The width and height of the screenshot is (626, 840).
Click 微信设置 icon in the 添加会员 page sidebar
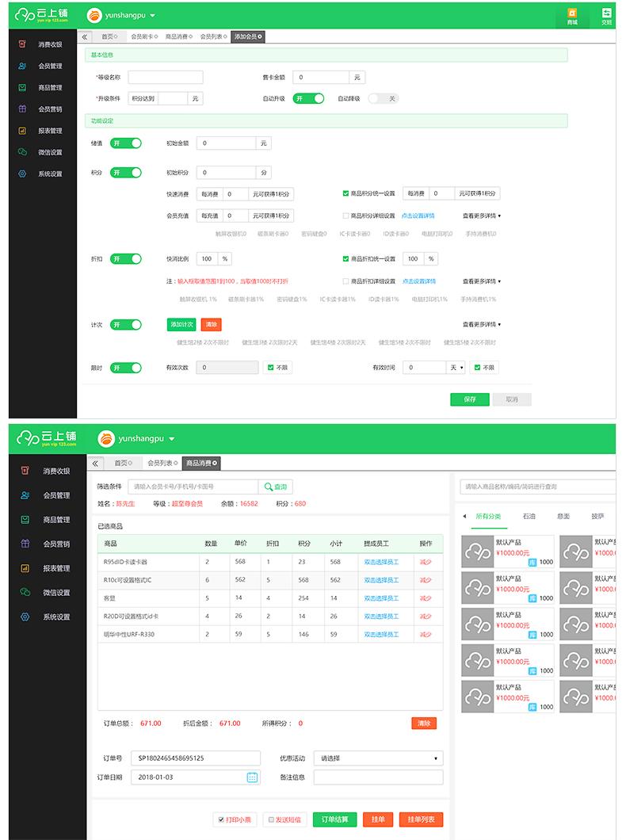point(22,152)
